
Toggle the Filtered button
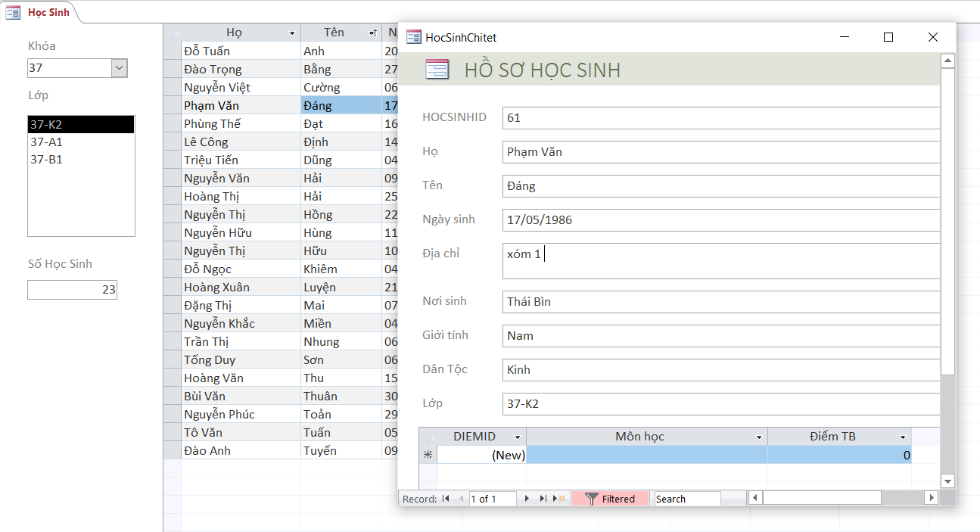[x=610, y=499]
